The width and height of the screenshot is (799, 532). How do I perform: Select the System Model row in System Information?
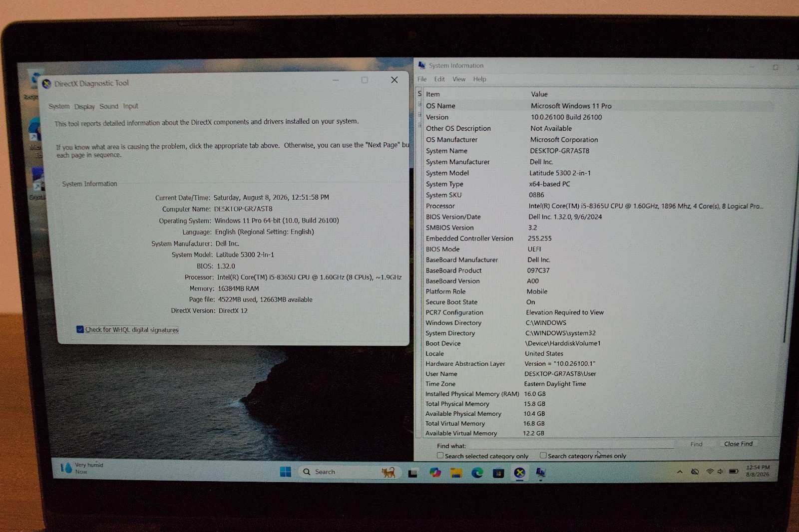click(599, 173)
